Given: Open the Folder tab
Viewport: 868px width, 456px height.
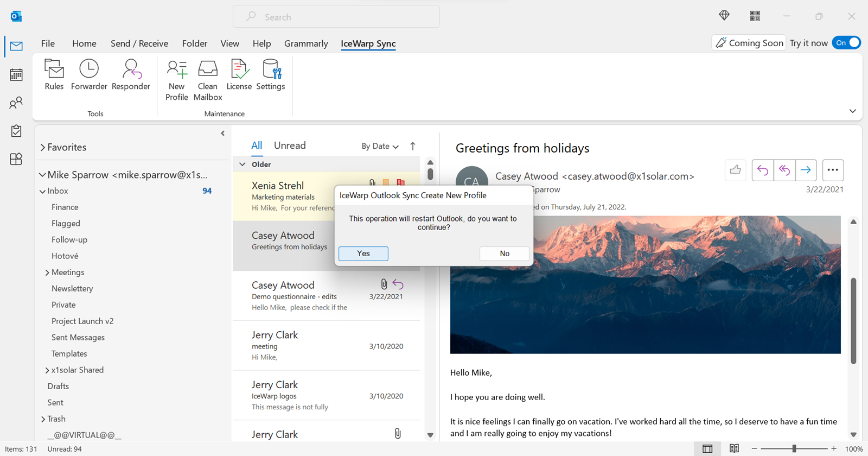Looking at the screenshot, I should [x=195, y=43].
